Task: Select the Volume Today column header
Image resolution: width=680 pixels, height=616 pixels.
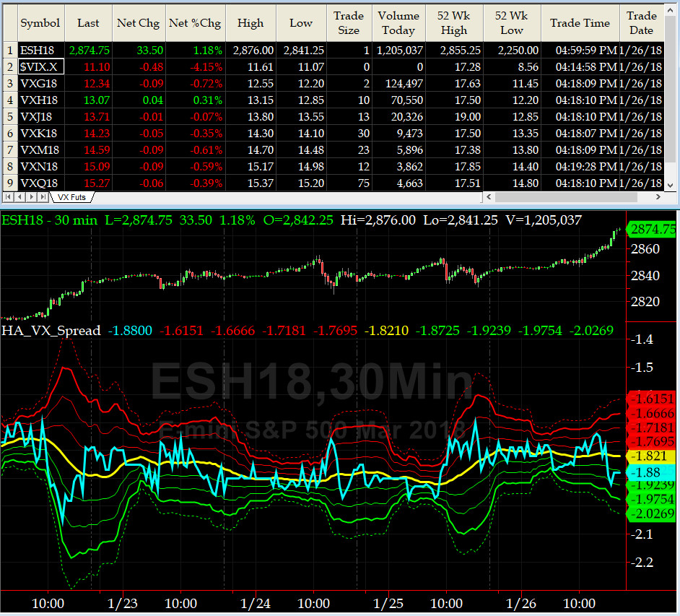Action: point(398,23)
